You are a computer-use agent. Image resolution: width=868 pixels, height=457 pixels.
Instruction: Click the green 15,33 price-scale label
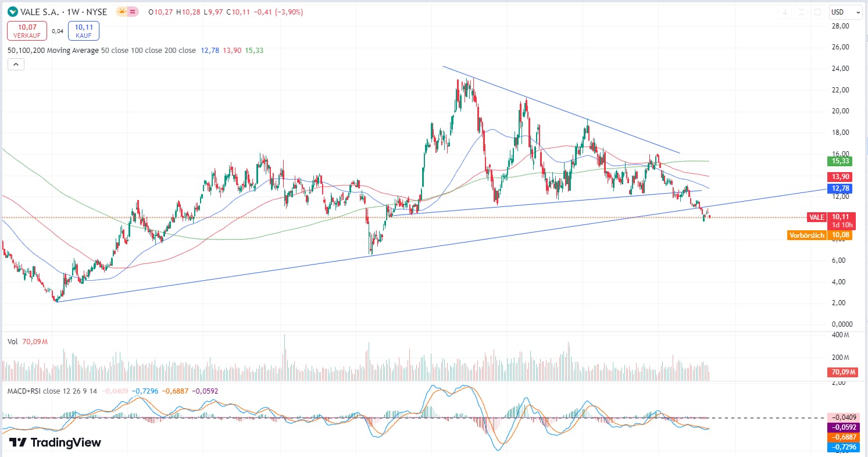[x=840, y=161]
